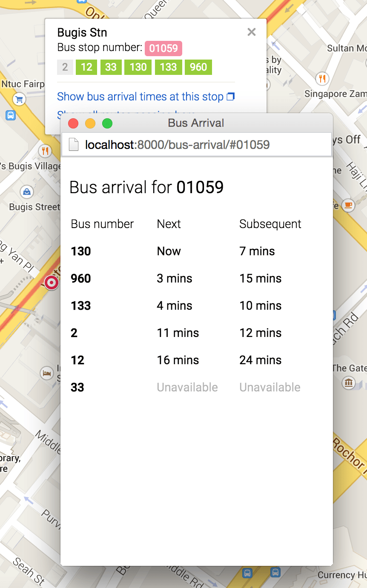Click the restaurant icon near Singapore Zam Zam
367x588 pixels.
[x=322, y=78]
